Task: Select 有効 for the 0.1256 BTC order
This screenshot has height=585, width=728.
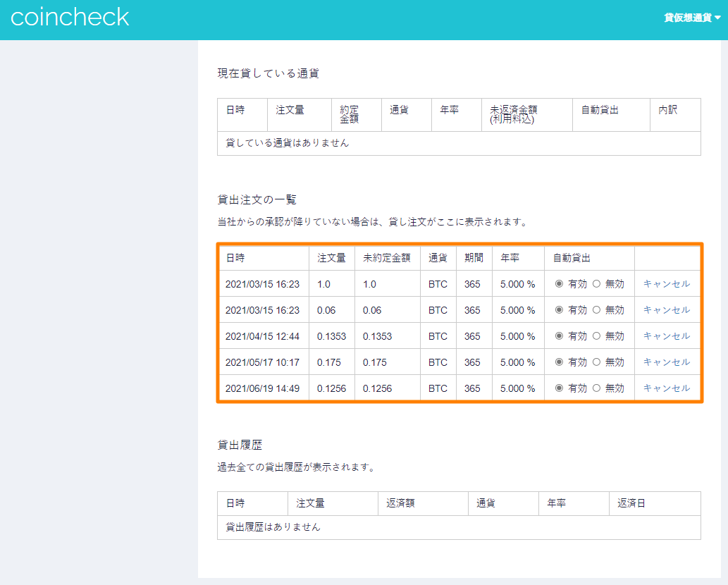Action: point(559,388)
